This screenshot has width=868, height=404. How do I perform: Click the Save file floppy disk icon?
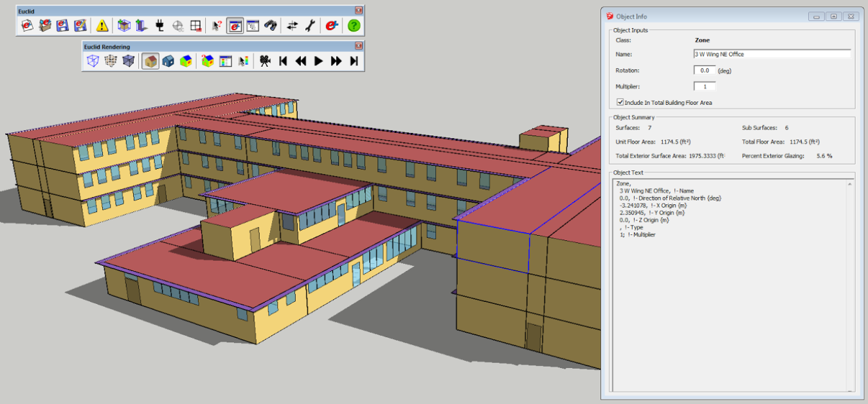pyautogui.click(x=62, y=26)
